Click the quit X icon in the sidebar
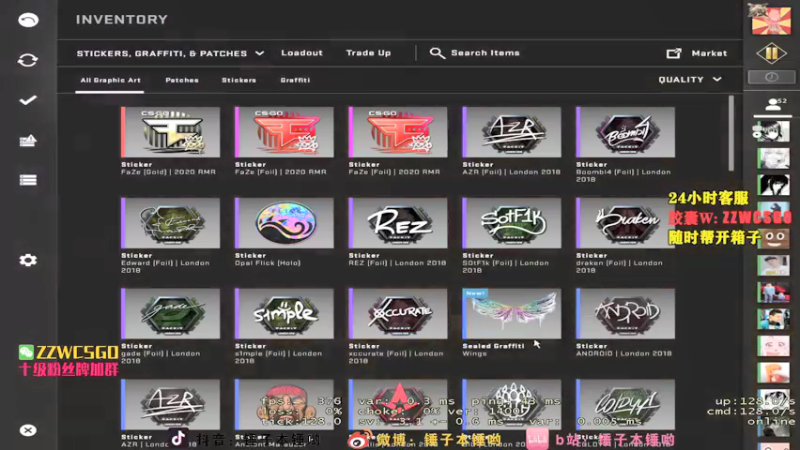 point(28,430)
